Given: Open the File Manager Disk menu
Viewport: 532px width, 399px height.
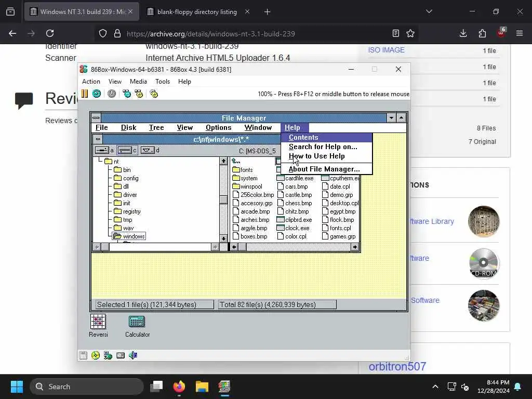Looking at the screenshot, I should (129, 128).
